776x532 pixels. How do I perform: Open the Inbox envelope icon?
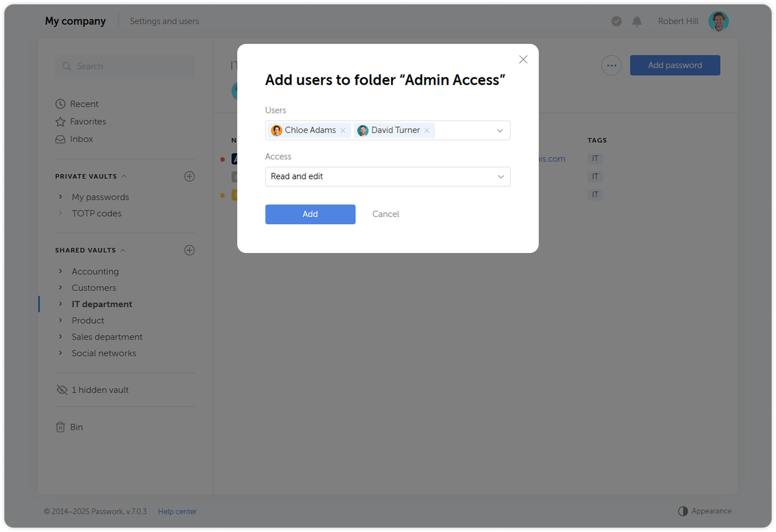(x=61, y=139)
